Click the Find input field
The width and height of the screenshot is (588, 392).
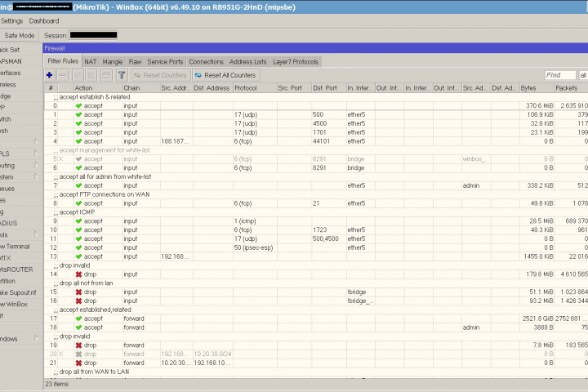(560, 75)
